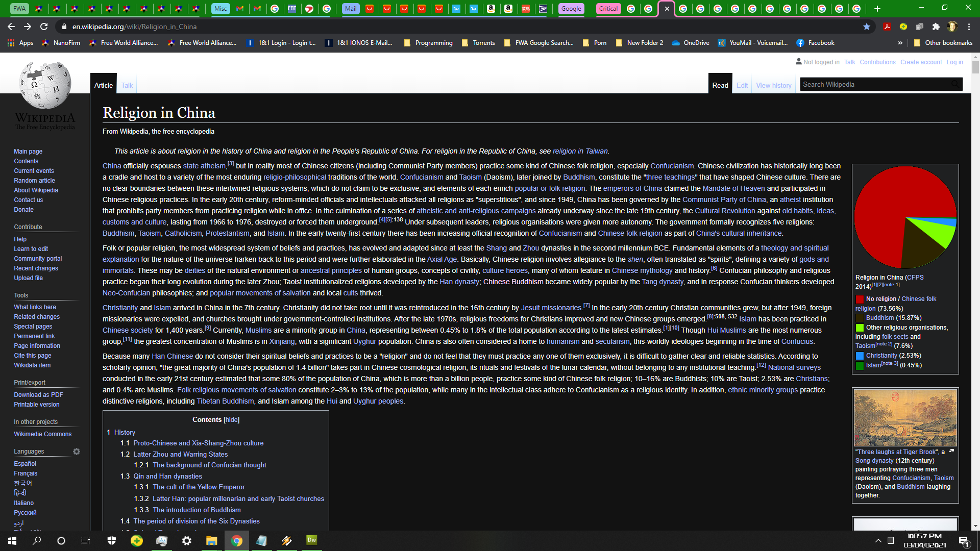Open the Download as PDF link
The height and width of the screenshot is (551, 980).
click(x=38, y=395)
